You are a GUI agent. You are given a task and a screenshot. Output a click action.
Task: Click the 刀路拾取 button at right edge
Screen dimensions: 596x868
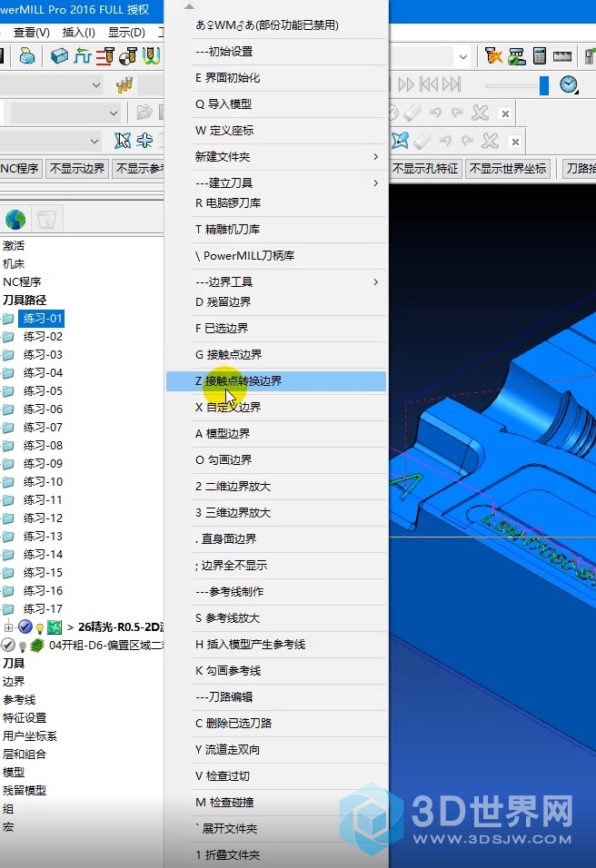[x=580, y=168]
